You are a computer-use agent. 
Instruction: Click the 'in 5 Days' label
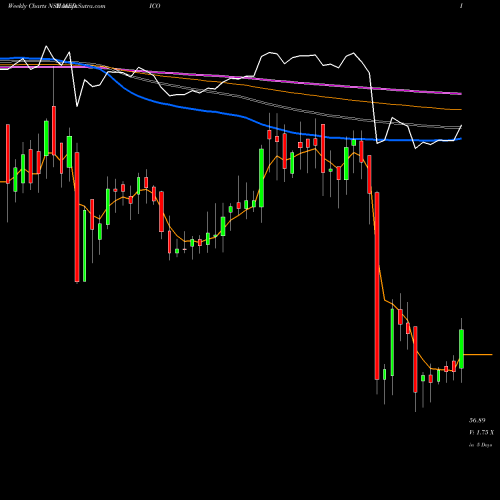481,445
